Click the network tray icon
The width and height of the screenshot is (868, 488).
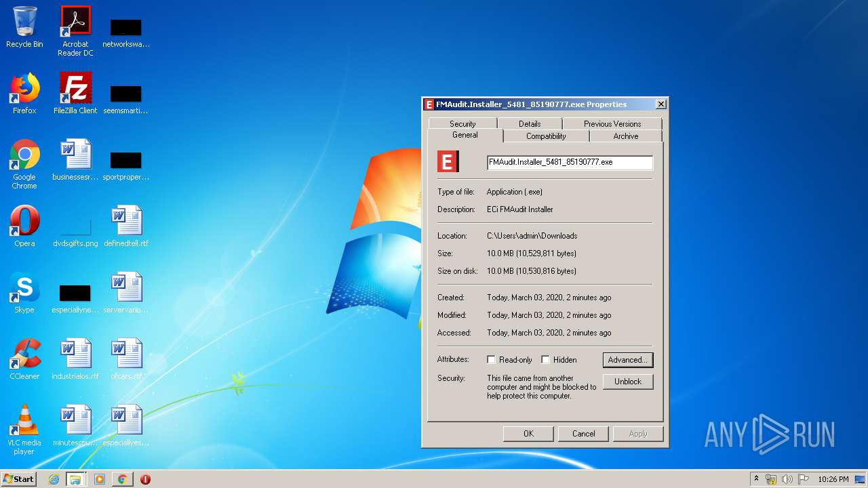coord(771,479)
